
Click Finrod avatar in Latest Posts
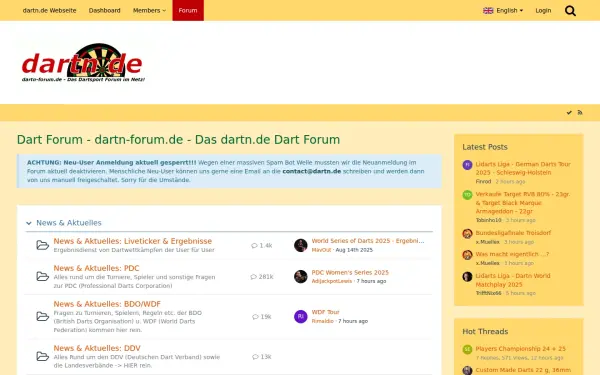467,165
